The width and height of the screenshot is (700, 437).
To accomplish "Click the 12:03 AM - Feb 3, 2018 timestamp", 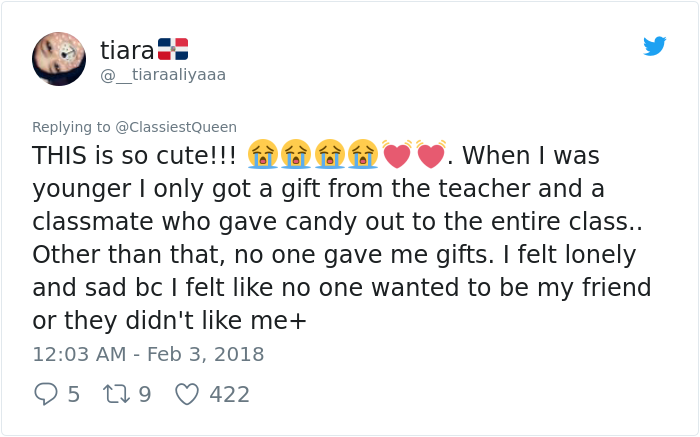I will point(148,354).
